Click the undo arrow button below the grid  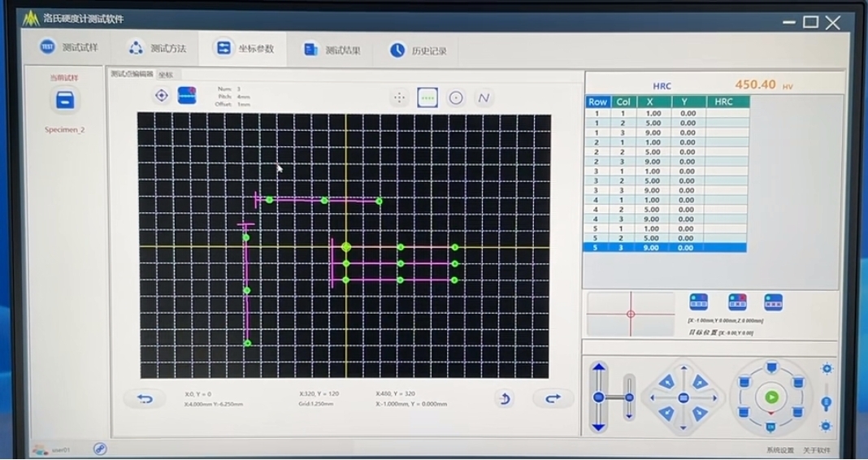click(x=145, y=398)
